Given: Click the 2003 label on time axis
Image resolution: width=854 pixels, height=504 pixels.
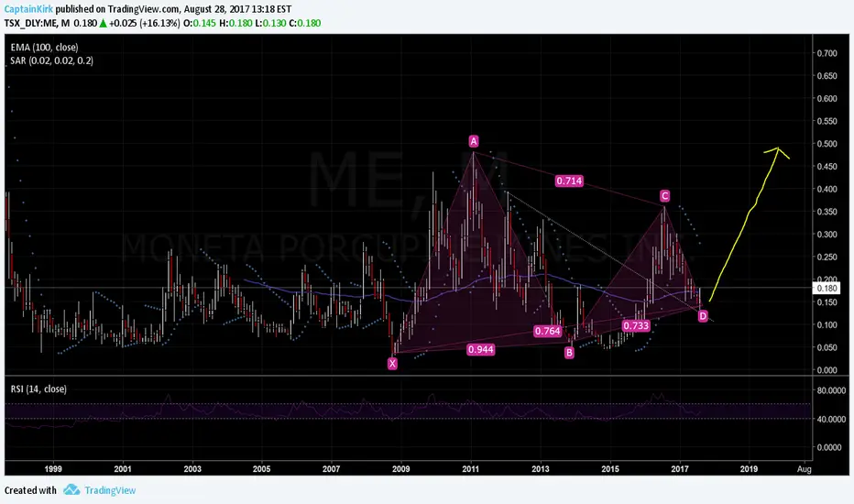Looking at the screenshot, I should click(192, 468).
